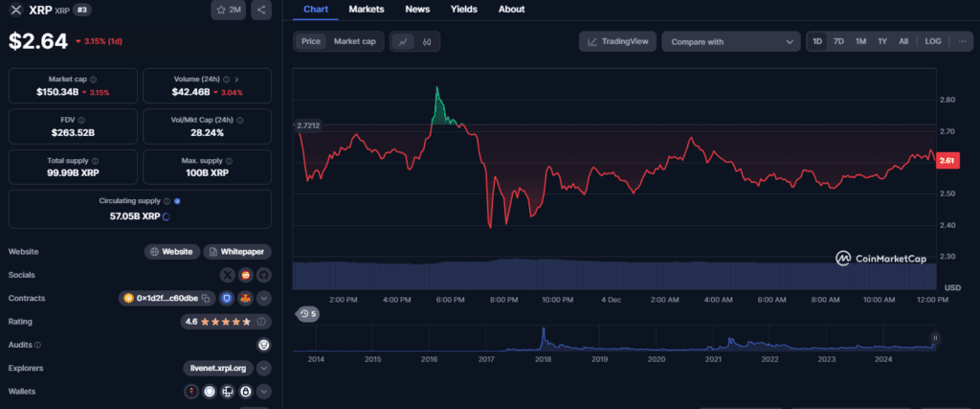Toggle LOG scale on chart

pyautogui.click(x=932, y=41)
